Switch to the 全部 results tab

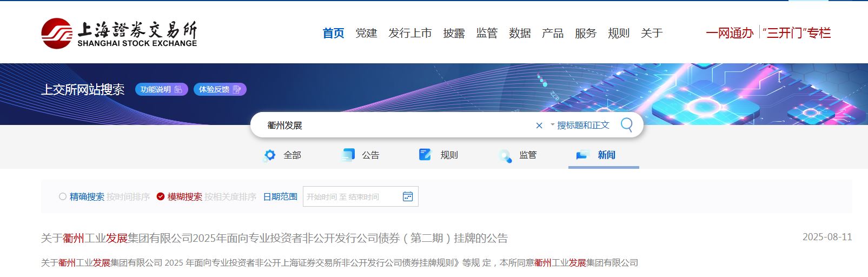[x=292, y=155]
